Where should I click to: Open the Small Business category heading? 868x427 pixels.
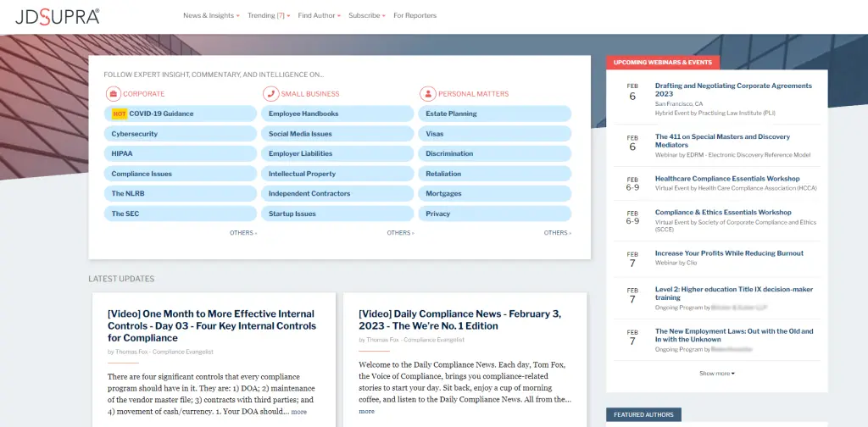pos(310,94)
